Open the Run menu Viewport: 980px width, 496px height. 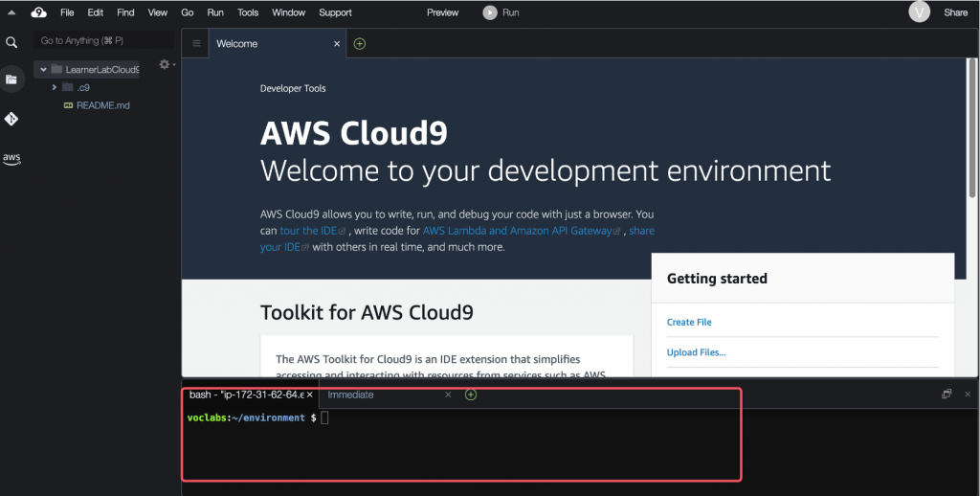click(x=215, y=12)
